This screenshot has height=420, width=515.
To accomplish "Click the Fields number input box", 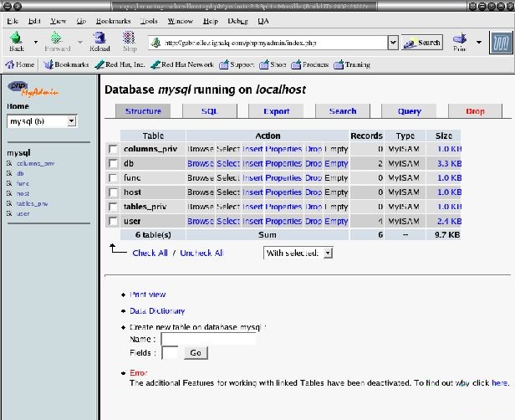I will pos(171,352).
